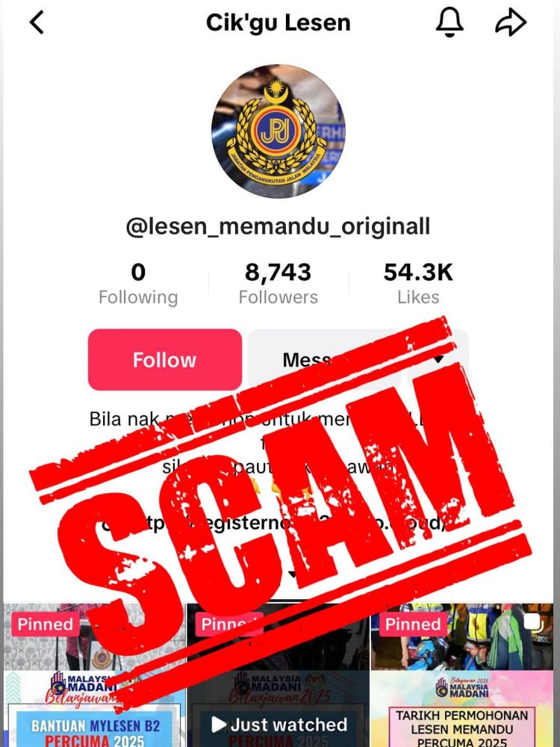
Task: Click the multi-image icon on third pinned video
Action: (x=533, y=622)
